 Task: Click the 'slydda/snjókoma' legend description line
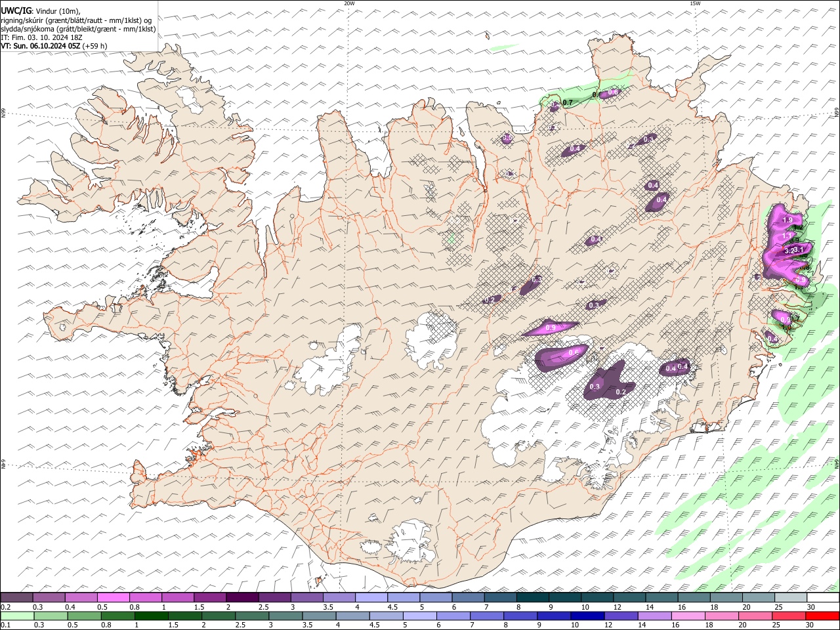pyautogui.click(x=79, y=29)
